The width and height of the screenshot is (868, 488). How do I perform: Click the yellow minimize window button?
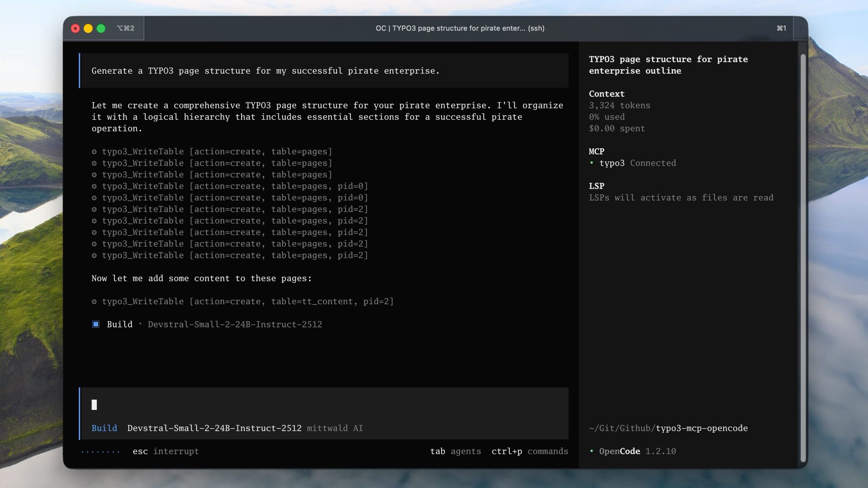point(88,28)
